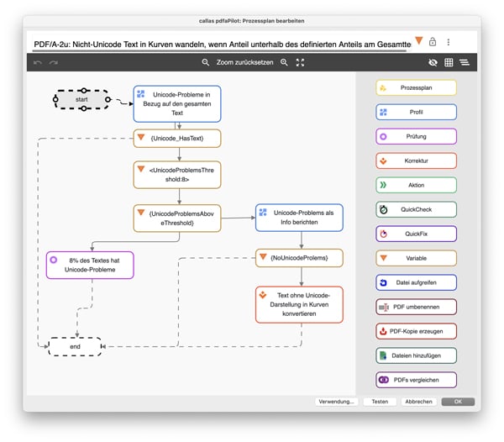Click the zoom out magnifier icon
Image resolution: width=504 pixels, height=442 pixels.
tap(206, 62)
